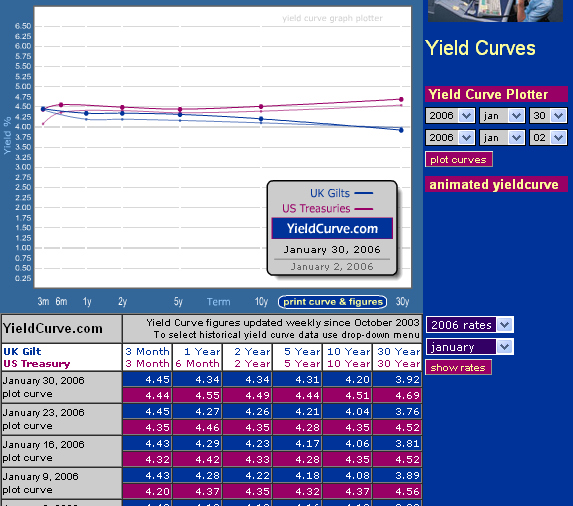Viewport: 573px width, 506px height.
Task: Select January 30 UK 10 Year value 4.20
Action: point(347,379)
